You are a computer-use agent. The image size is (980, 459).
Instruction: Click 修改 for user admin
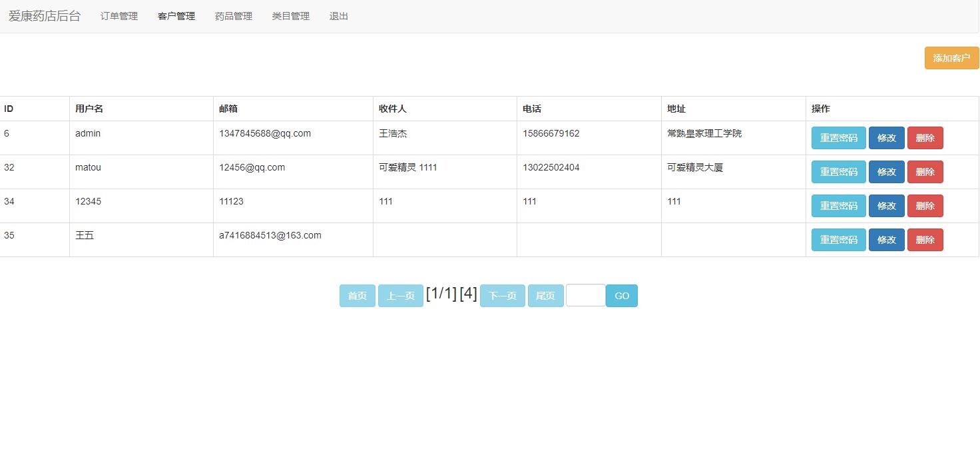pos(886,138)
